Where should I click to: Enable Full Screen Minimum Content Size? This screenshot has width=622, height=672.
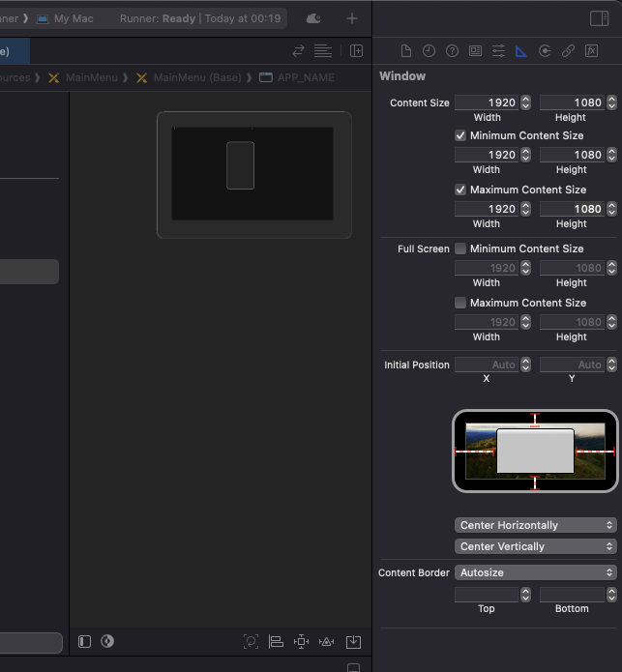click(x=460, y=249)
